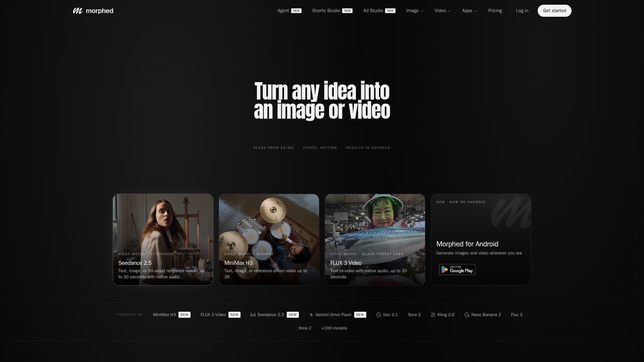This screenshot has width=644, height=362.
Task: Click the Log in link
Action: click(522, 11)
